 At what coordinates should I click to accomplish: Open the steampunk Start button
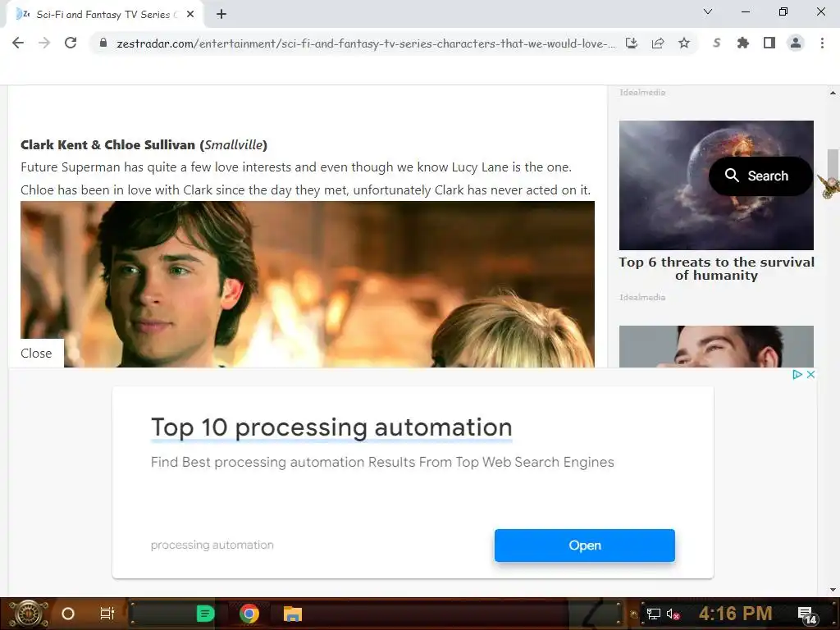(28, 614)
